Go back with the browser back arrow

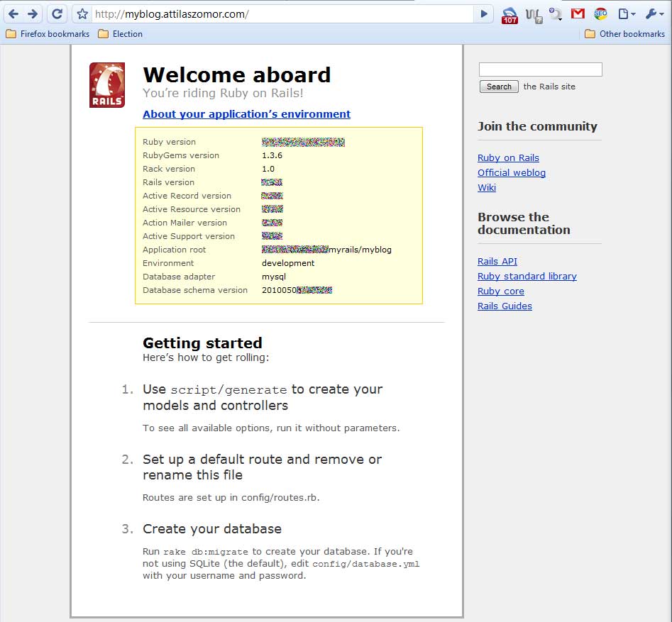13,14
